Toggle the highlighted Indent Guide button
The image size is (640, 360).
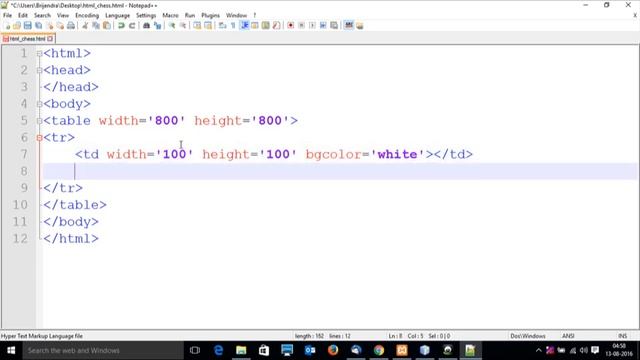tap(244, 25)
